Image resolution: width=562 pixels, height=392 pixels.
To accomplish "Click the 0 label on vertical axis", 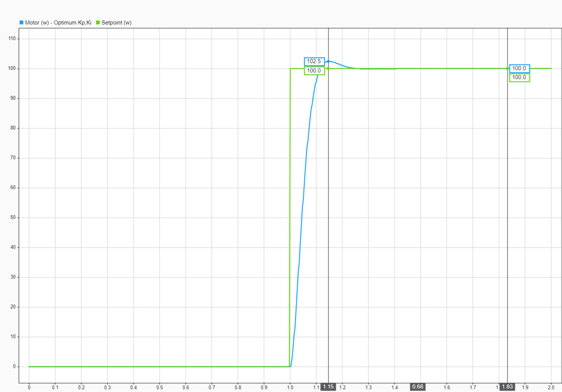I will (x=14, y=366).
